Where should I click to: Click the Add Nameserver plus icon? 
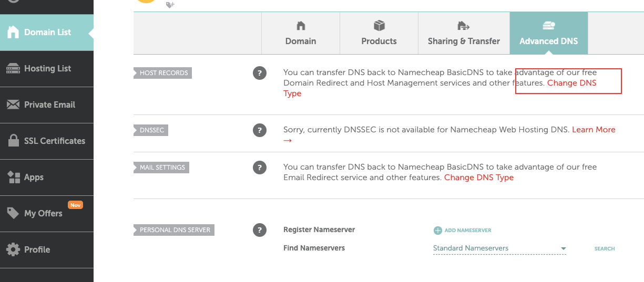point(438,231)
